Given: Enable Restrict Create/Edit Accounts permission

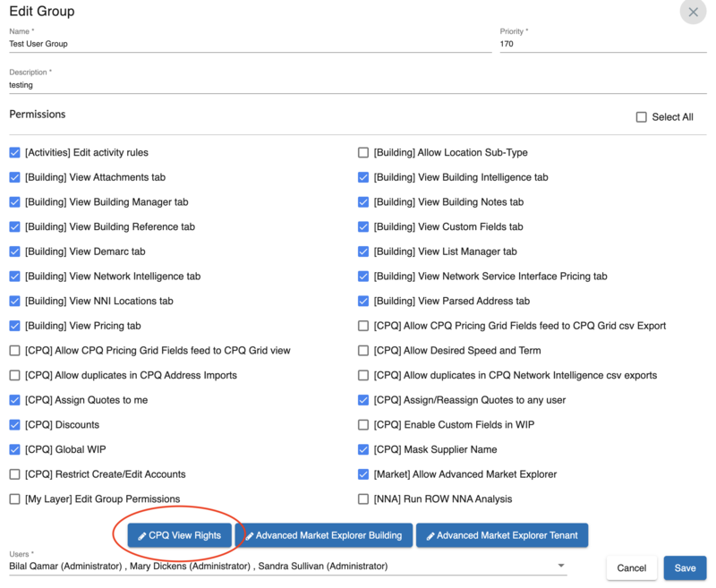Looking at the screenshot, I should pos(15,474).
